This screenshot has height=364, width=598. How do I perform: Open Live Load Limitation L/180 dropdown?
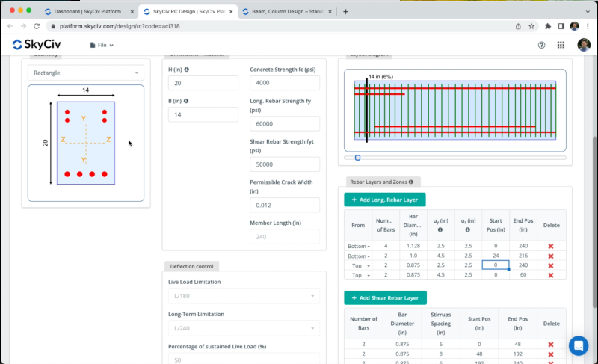click(x=243, y=297)
